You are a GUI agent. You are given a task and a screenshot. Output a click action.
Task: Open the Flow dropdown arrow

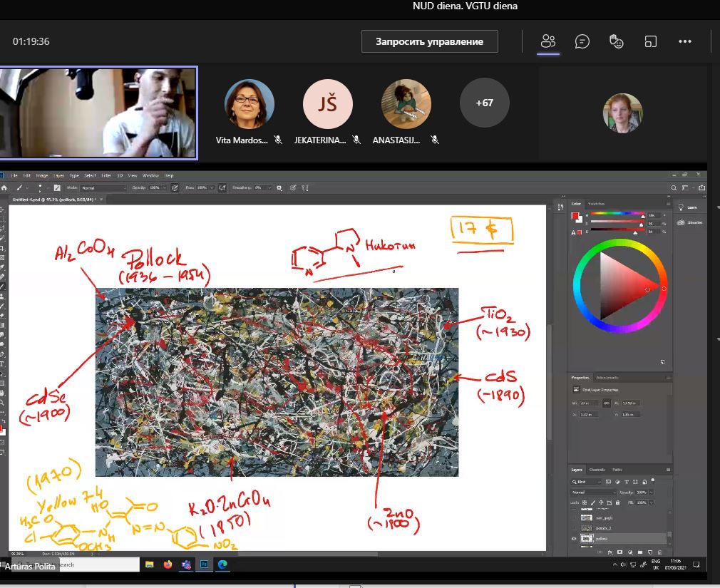pyautogui.click(x=212, y=187)
